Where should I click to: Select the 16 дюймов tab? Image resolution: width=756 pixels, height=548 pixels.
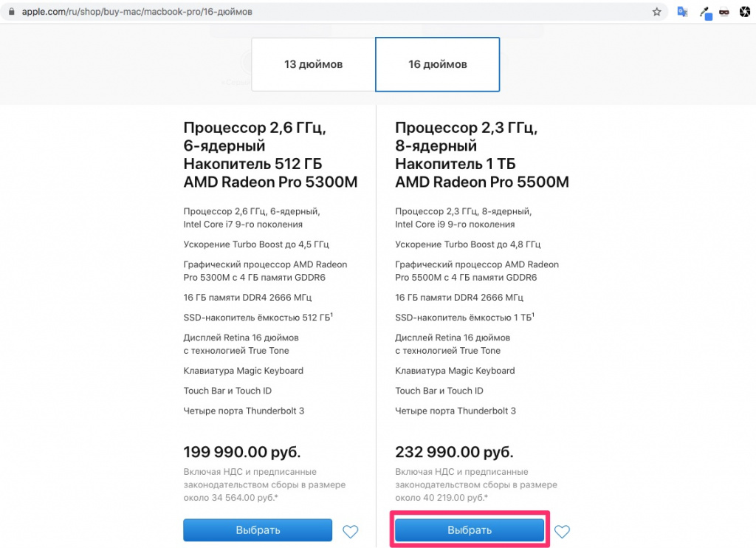tap(438, 64)
